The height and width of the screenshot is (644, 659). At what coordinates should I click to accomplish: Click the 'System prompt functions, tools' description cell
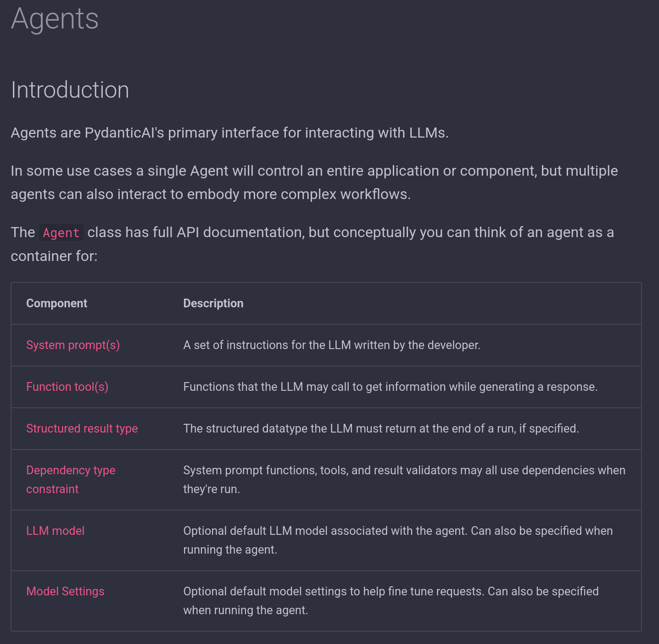[x=404, y=479]
